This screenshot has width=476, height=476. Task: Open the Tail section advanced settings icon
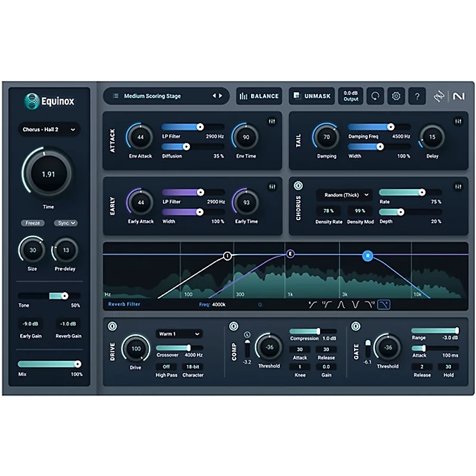458,121
